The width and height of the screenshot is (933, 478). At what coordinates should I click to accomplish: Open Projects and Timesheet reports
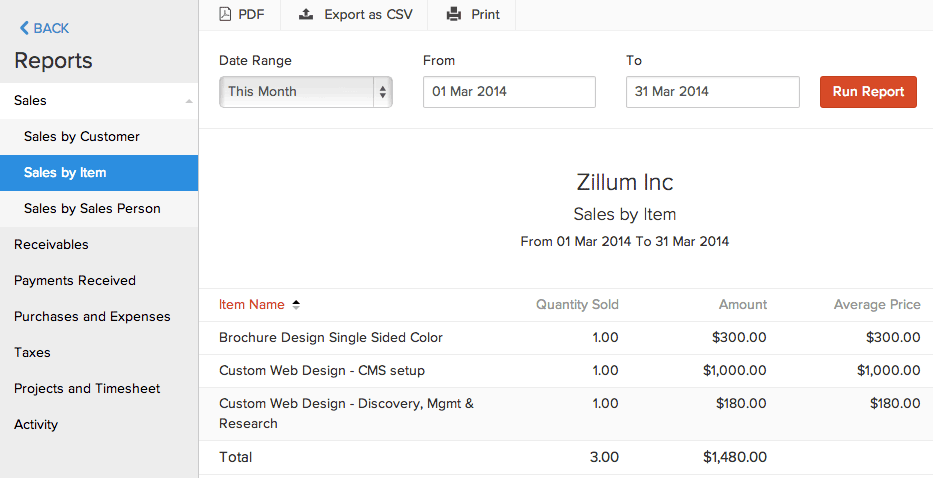87,389
